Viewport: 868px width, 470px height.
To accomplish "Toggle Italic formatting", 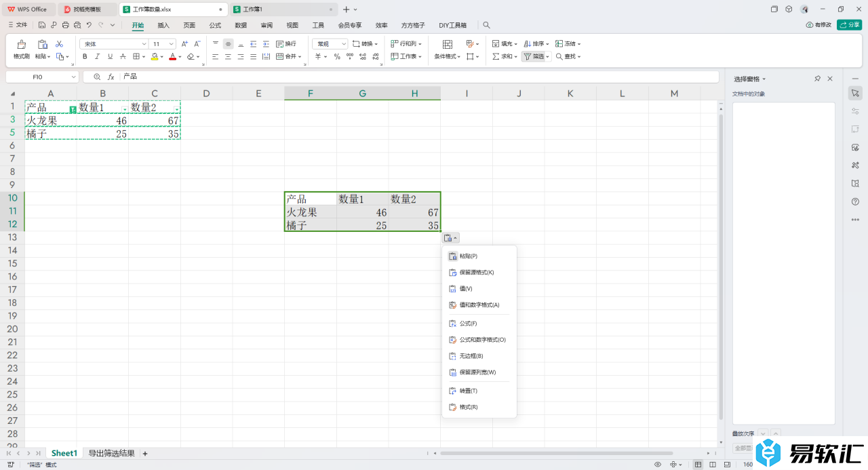I will tap(97, 57).
